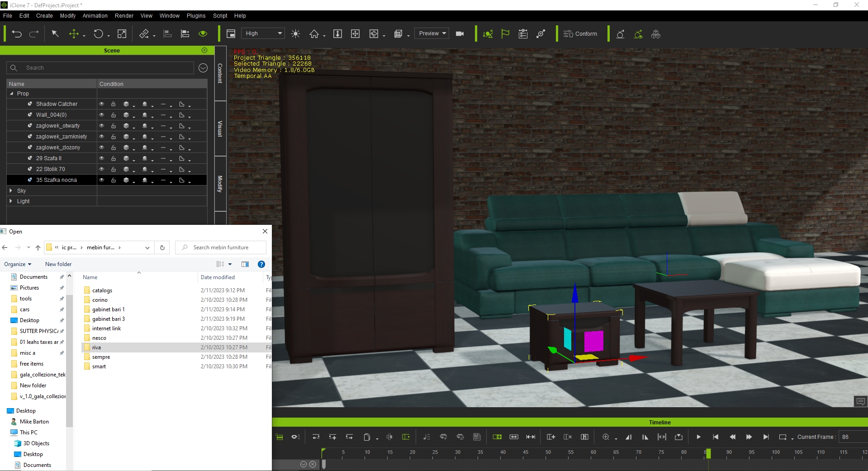The image size is (868, 471).
Task: Click the Align tool icon
Action: click(167, 34)
